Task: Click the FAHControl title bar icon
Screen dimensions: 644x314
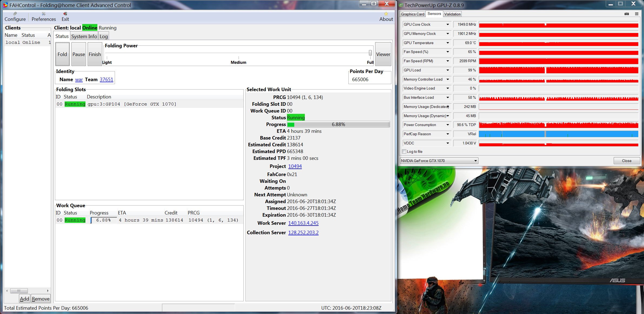Action: click(5, 5)
